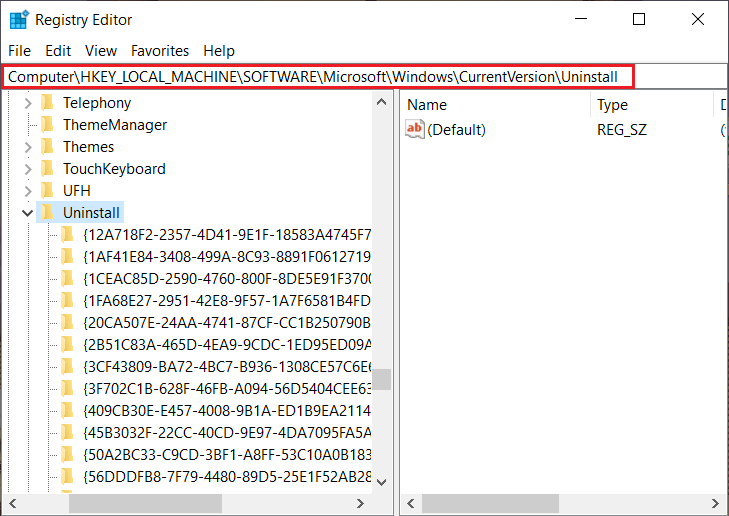
Task: Open the File menu
Action: click(x=20, y=51)
